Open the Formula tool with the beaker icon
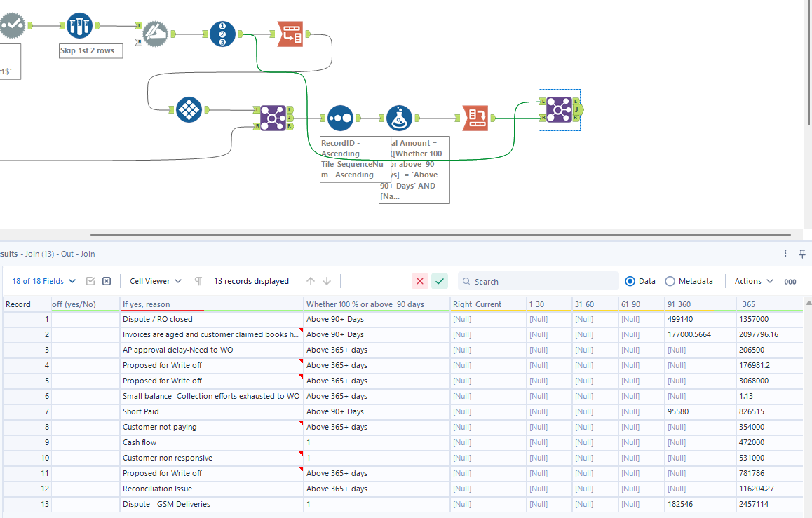This screenshot has height=518, width=812. (x=399, y=117)
